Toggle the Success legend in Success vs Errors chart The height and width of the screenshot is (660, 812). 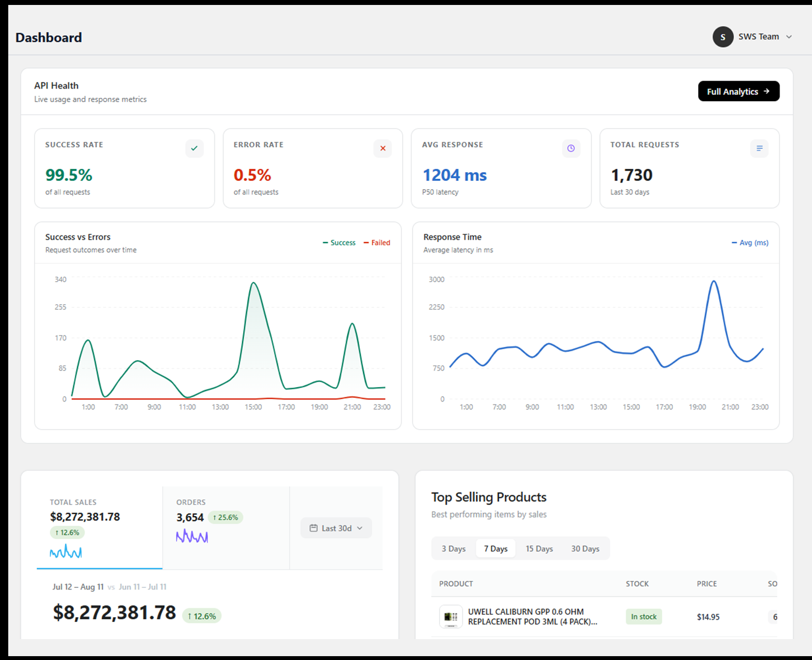coord(339,243)
